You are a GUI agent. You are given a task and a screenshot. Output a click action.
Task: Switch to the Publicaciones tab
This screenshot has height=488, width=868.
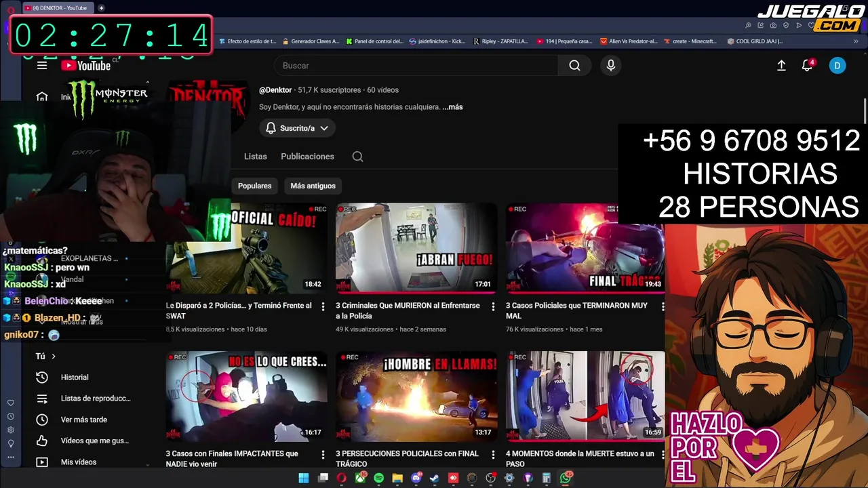307,157
